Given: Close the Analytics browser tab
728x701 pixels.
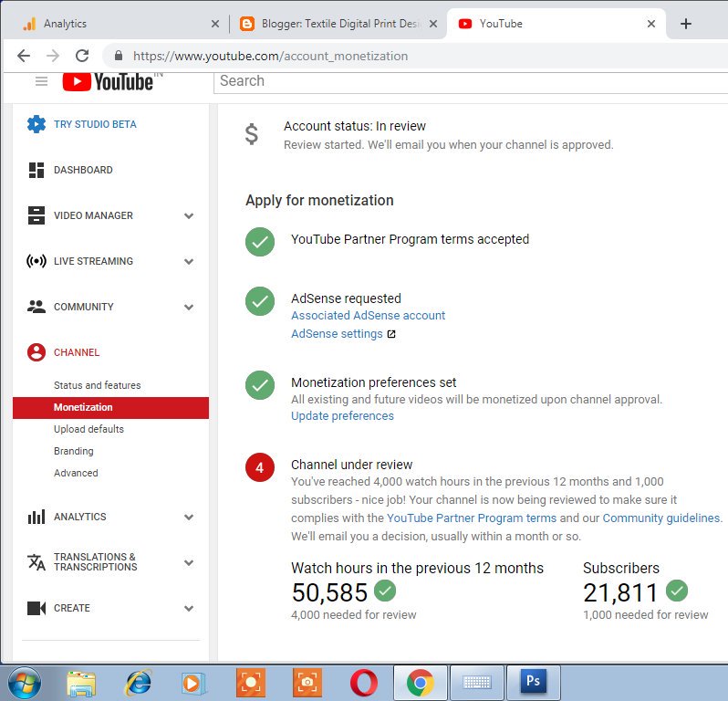Looking at the screenshot, I should click(215, 24).
